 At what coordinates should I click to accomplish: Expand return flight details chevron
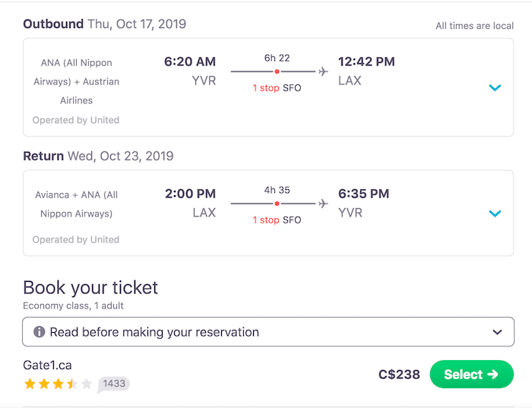[x=495, y=213]
